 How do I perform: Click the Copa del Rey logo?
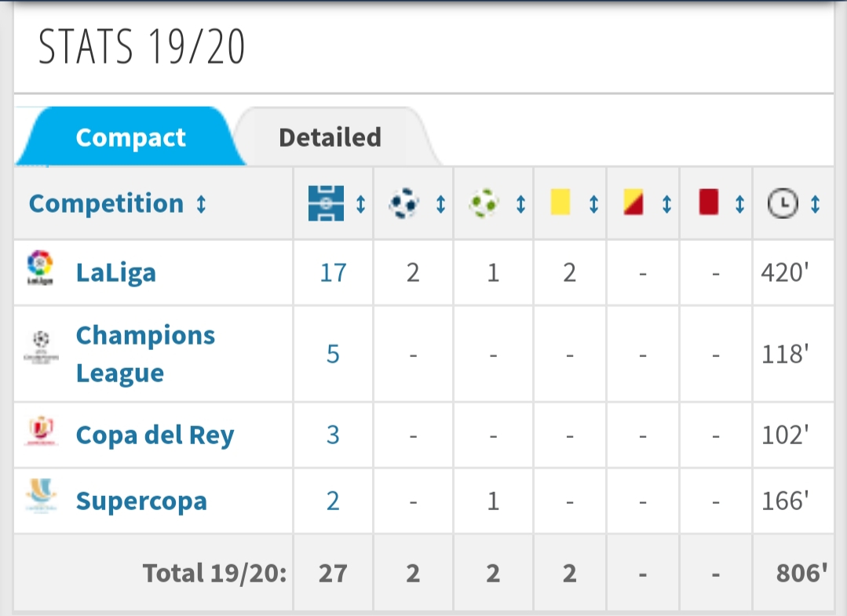tap(40, 431)
